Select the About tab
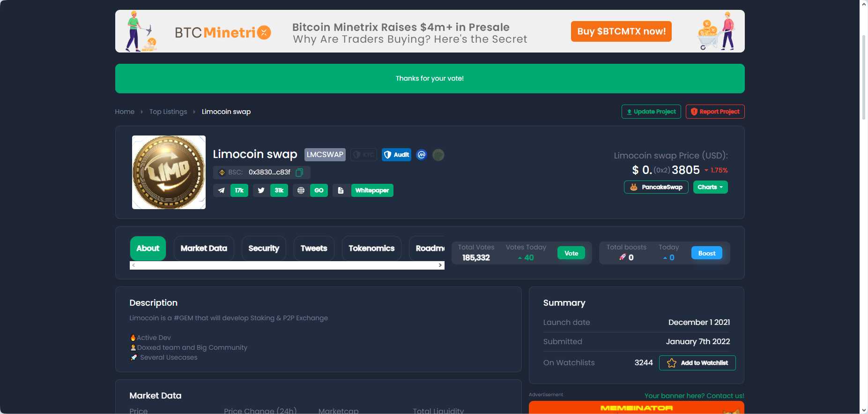The height and width of the screenshot is (414, 868). click(148, 248)
